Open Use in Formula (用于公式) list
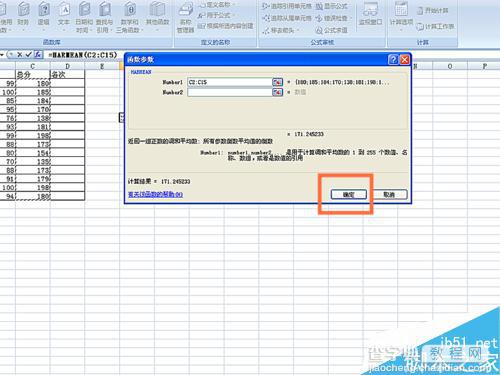 (x=216, y=15)
